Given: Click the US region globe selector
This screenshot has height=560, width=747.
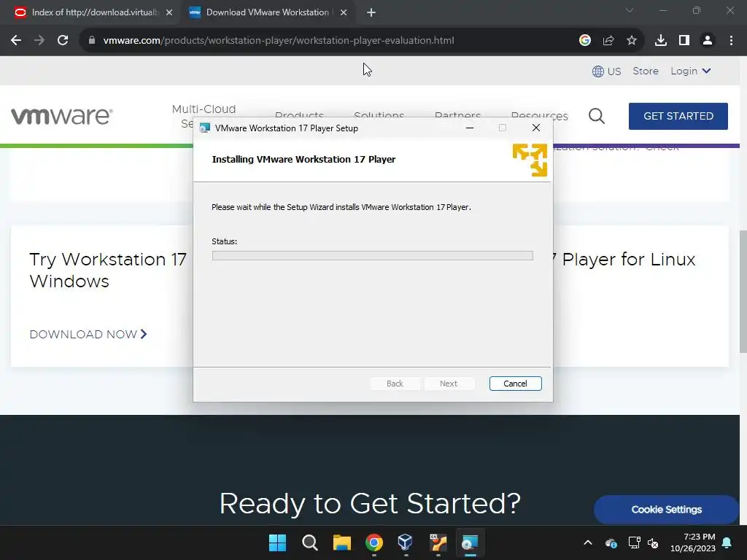Looking at the screenshot, I should (x=606, y=71).
